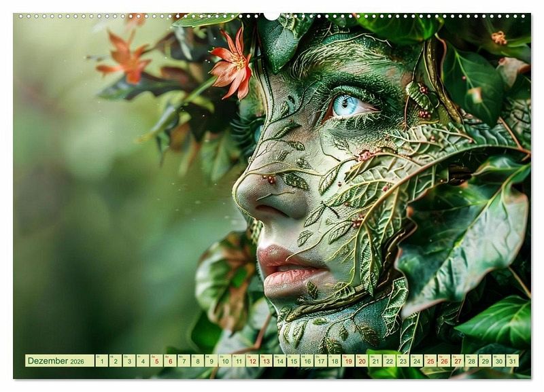
Task: Choose day 8 in the calendar strip
Action: (198, 361)
